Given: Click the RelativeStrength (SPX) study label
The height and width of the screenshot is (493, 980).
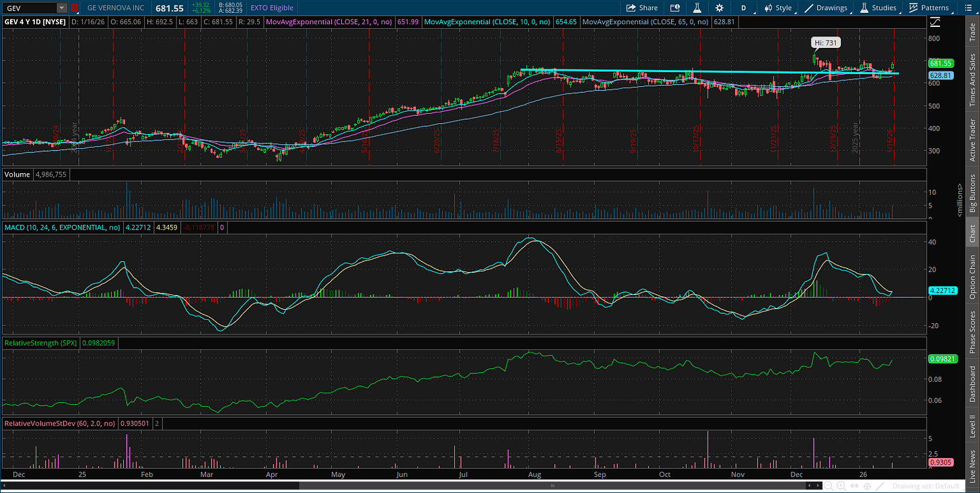Looking at the screenshot, I should [x=40, y=343].
